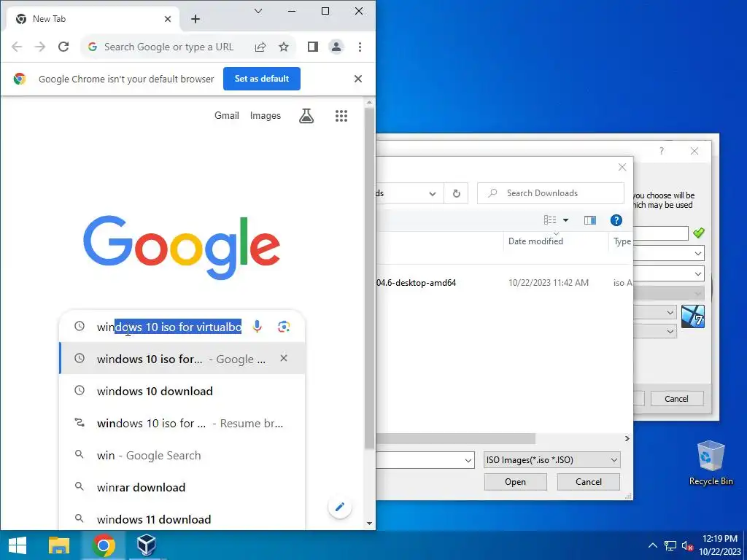Share this page icon in address bar
This screenshot has width=747, height=560.
click(260, 47)
